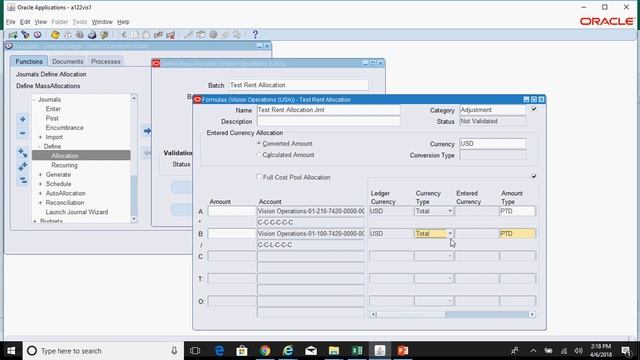Screen dimensions: 640x360
Task: Click the Find flashlight toolbar icon
Action: [25, 35]
